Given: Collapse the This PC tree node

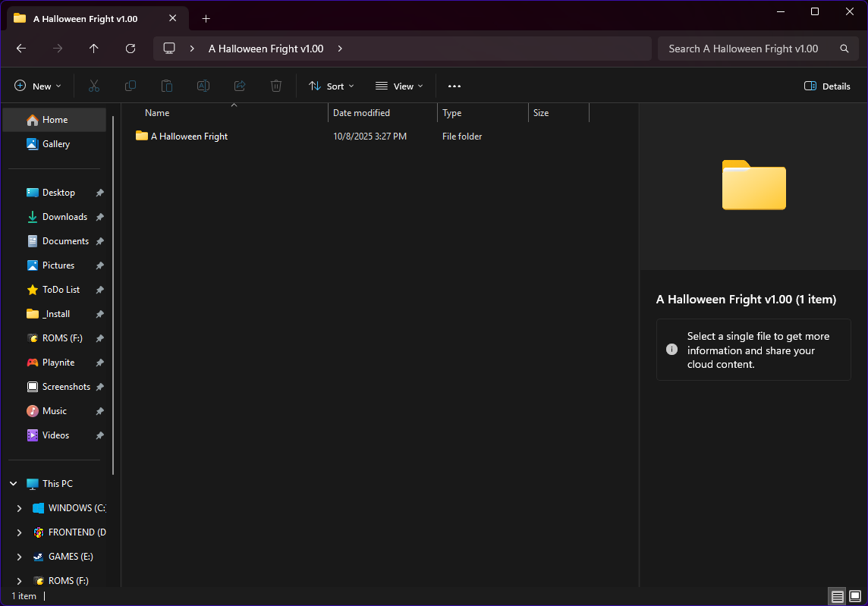Looking at the screenshot, I should (14, 484).
